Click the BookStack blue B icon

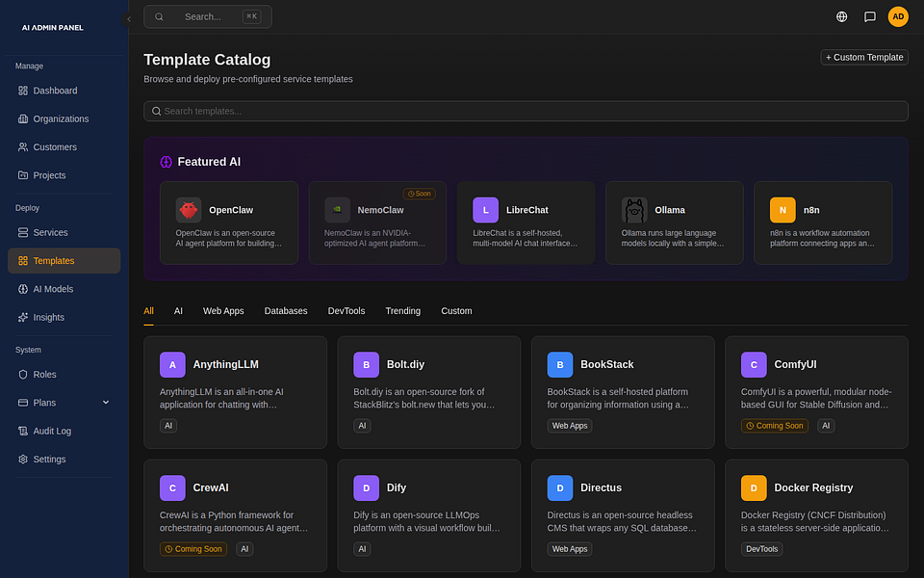560,365
